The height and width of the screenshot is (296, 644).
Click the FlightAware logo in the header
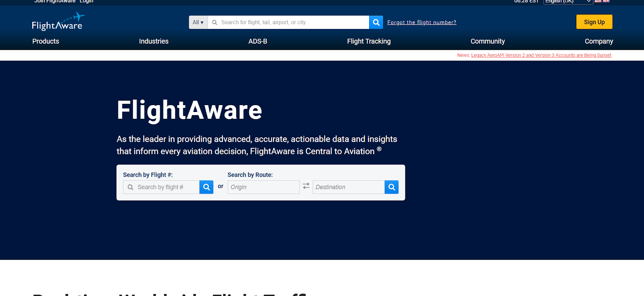(x=58, y=22)
